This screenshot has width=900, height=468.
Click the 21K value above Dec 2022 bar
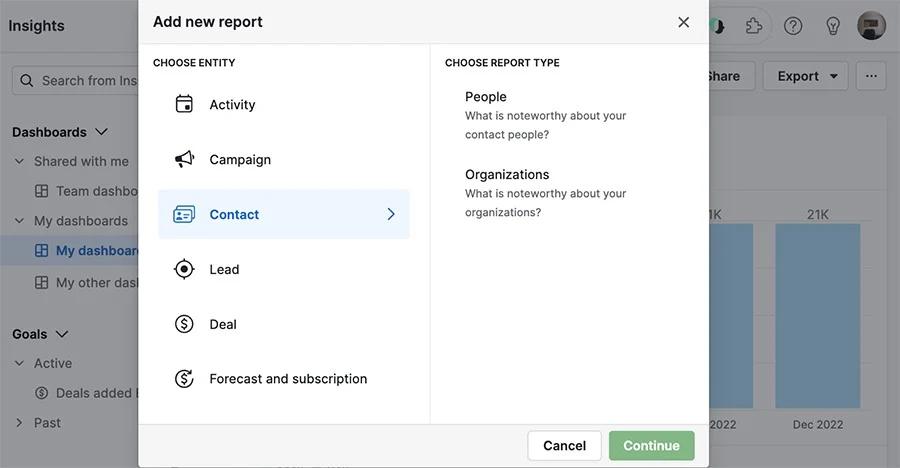[817, 214]
